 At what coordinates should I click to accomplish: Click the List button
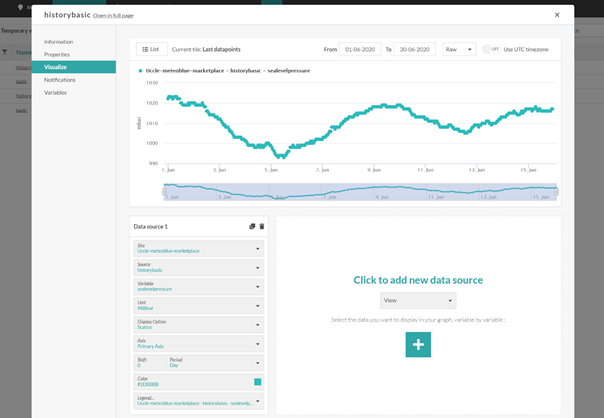pyautogui.click(x=152, y=49)
